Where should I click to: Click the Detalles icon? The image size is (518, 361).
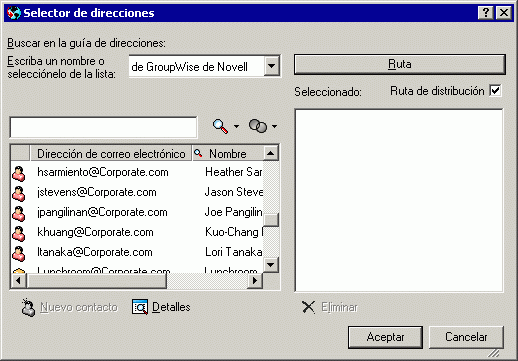pyautogui.click(x=140, y=307)
